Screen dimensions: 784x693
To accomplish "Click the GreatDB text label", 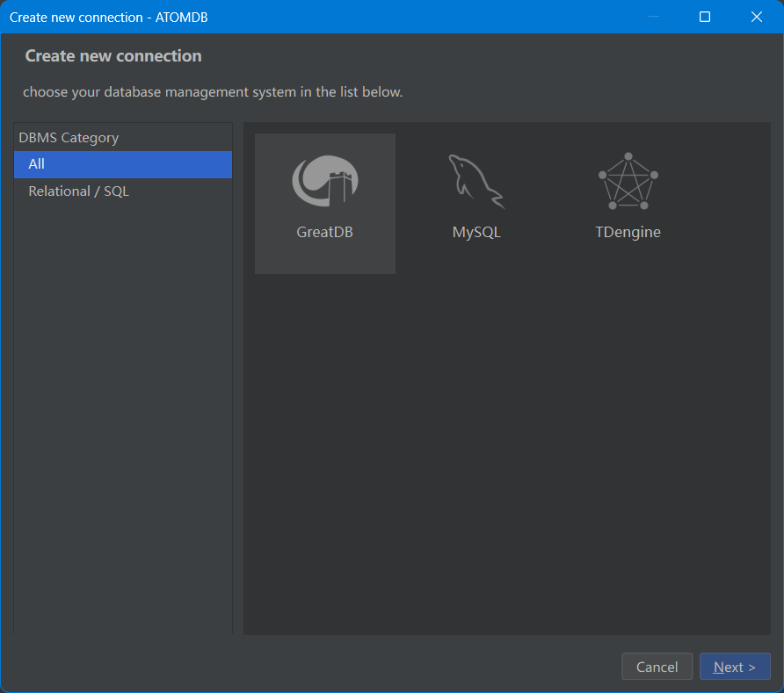I will point(324,233).
